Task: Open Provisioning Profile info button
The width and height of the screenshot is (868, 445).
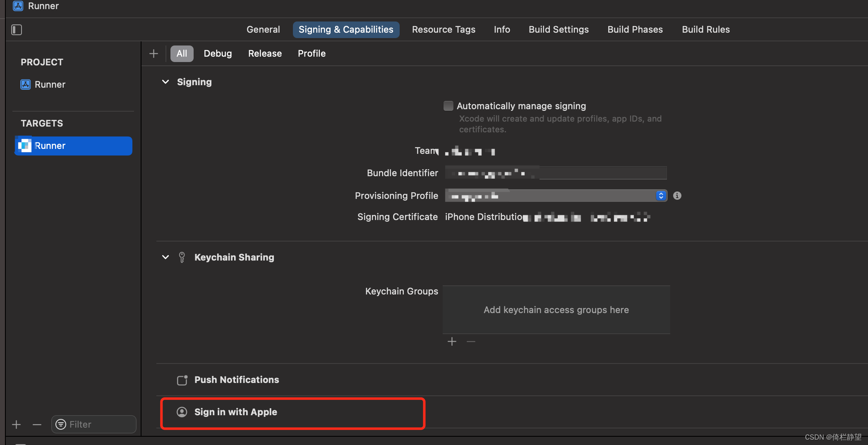Action: (677, 196)
